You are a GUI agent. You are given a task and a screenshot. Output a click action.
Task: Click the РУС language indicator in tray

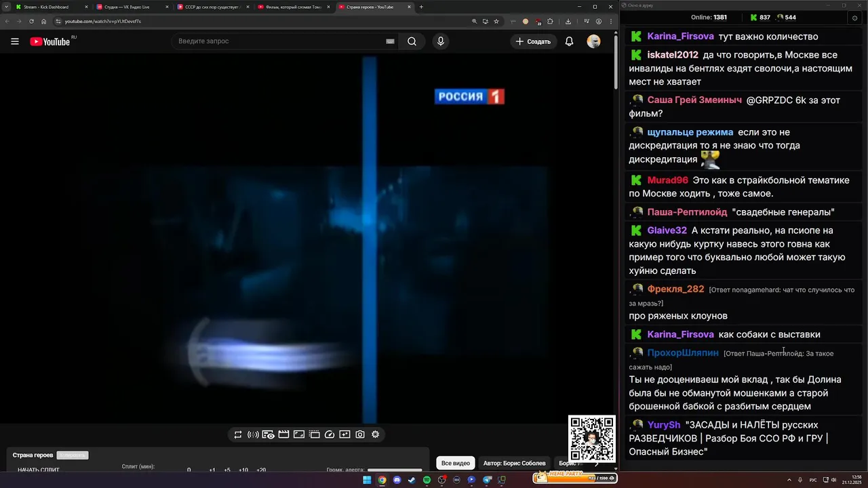pos(813,480)
